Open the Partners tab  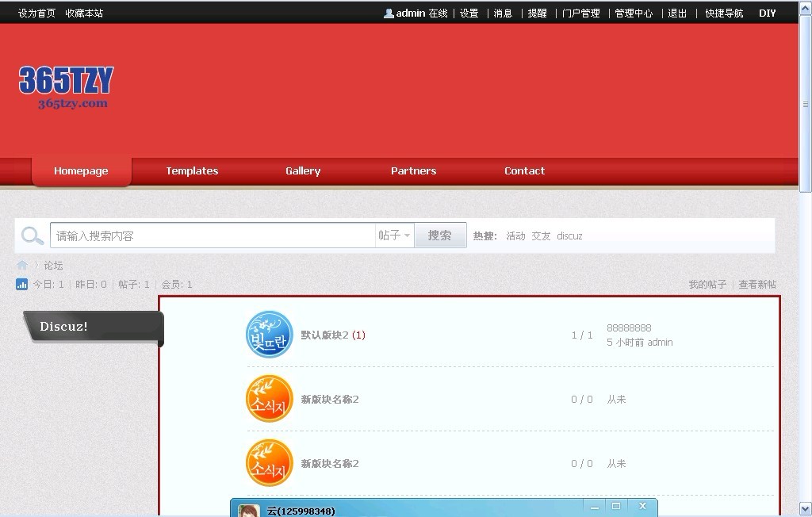[414, 171]
